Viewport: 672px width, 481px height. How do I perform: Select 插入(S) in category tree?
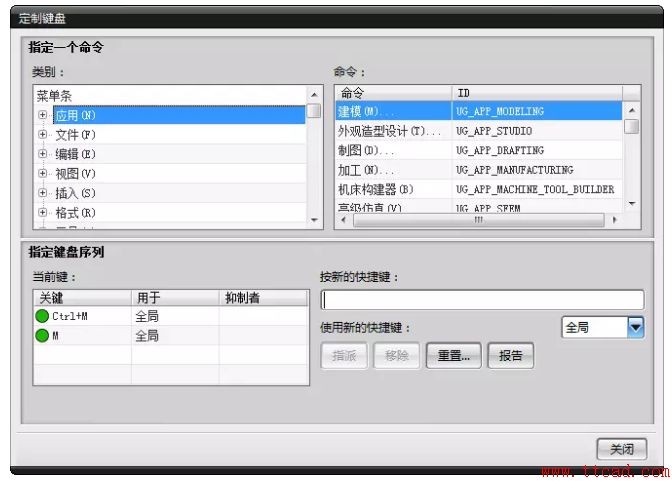[75, 193]
